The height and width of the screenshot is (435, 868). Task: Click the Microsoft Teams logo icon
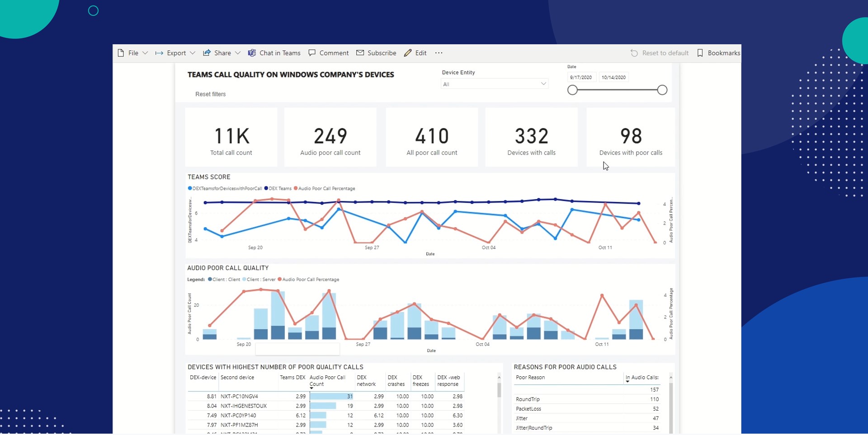(252, 53)
